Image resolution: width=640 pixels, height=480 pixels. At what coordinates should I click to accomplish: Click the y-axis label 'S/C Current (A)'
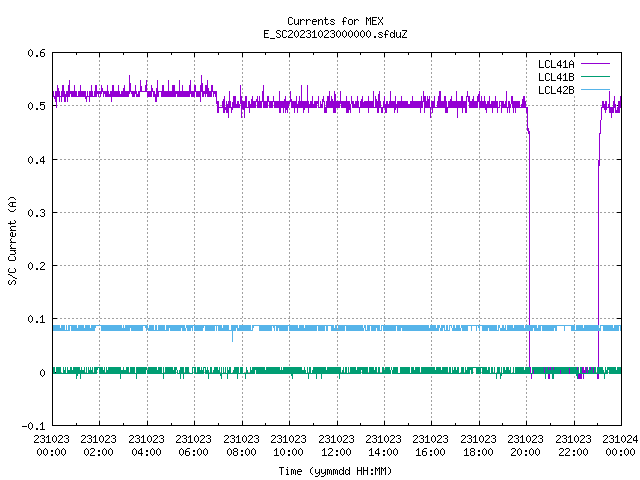(12, 240)
